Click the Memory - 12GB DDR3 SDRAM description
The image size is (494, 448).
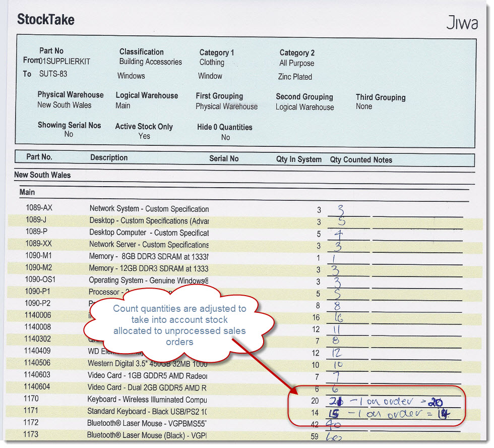[x=148, y=268]
